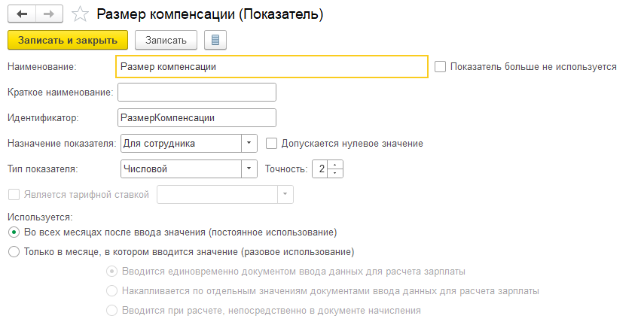Click the forward navigation arrow
Image resolution: width=644 pixels, height=328 pixels.
click(x=49, y=14)
